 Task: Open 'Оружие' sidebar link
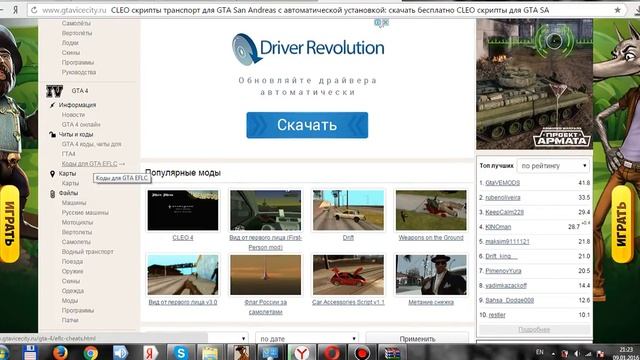tap(72, 271)
